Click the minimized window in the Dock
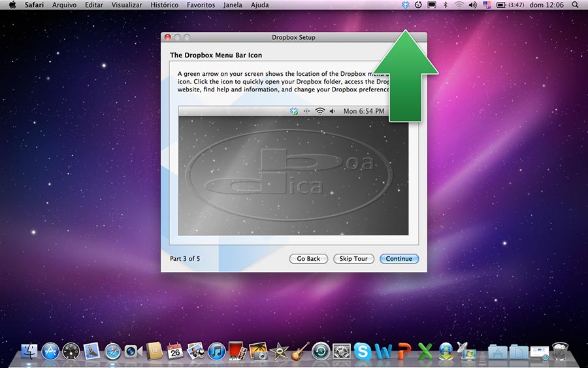Viewport: 588px width, 368px height. click(539, 352)
